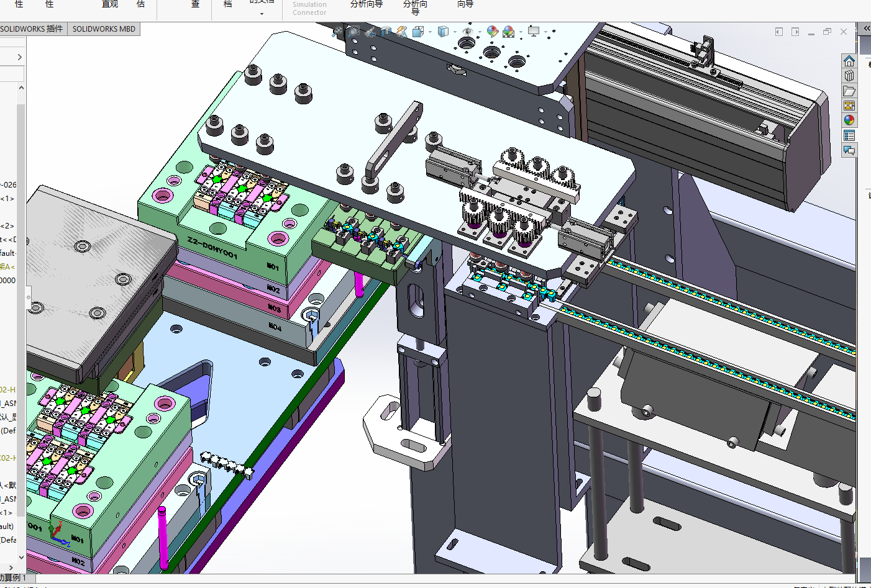
Task: Click the Edit Appearance icon
Action: click(x=493, y=31)
